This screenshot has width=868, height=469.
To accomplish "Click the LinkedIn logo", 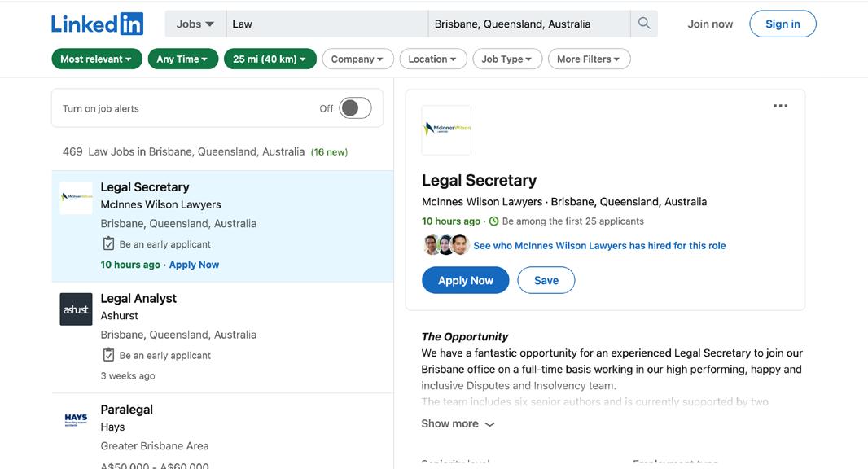I will 97,24.
